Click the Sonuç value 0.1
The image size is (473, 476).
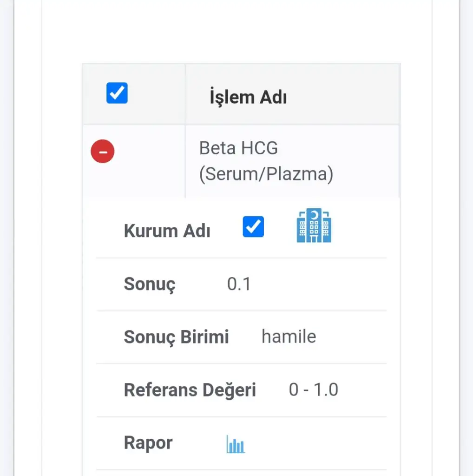(x=239, y=284)
